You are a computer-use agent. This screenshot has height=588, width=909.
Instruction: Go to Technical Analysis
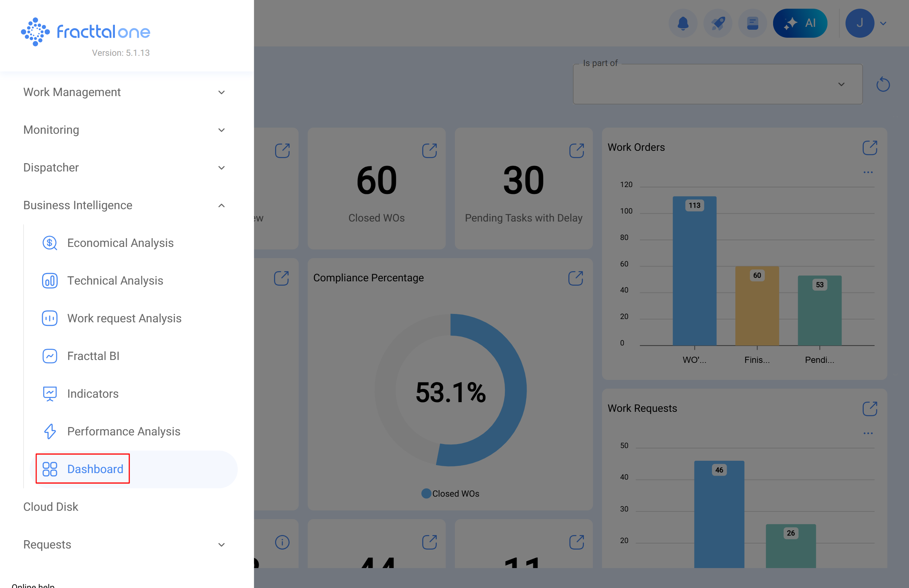(x=115, y=281)
